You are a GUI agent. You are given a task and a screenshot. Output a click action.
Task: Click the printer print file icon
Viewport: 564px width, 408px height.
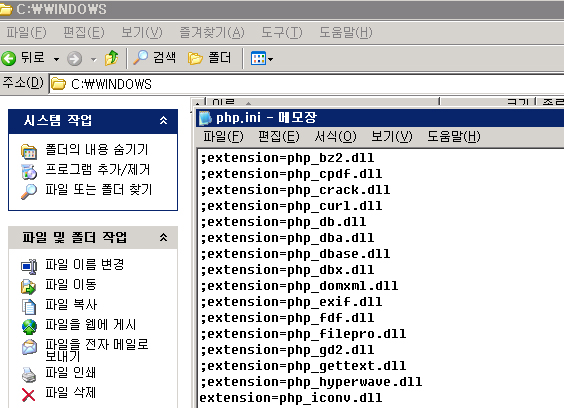pyautogui.click(x=29, y=375)
